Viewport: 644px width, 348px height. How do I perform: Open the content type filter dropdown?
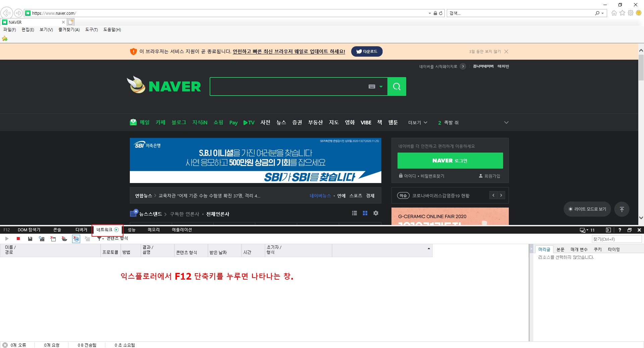coord(100,239)
